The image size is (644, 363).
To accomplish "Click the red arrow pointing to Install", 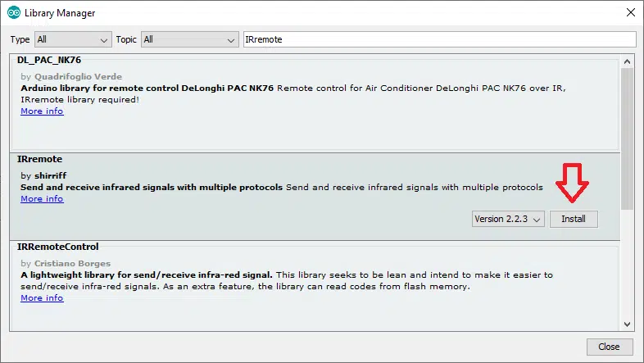I will pos(572,183).
